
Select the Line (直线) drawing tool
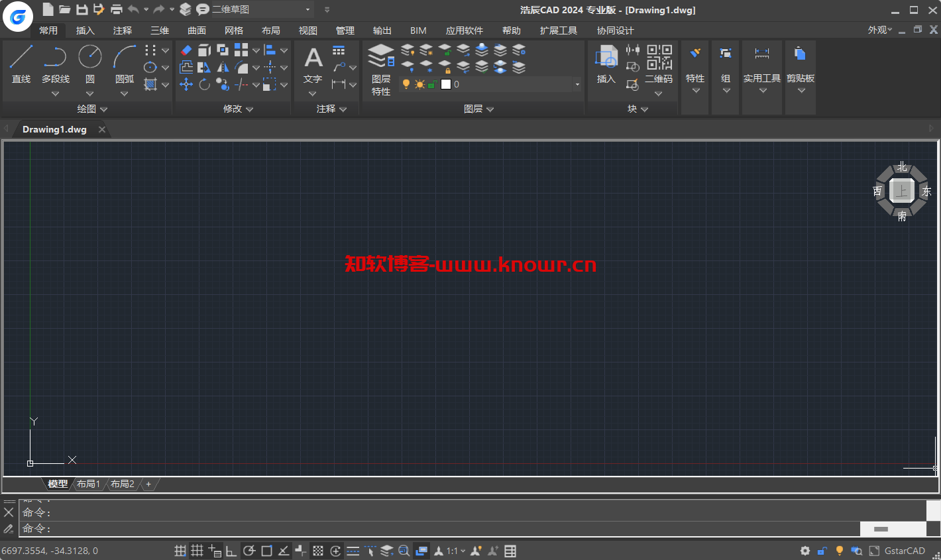(x=21, y=64)
